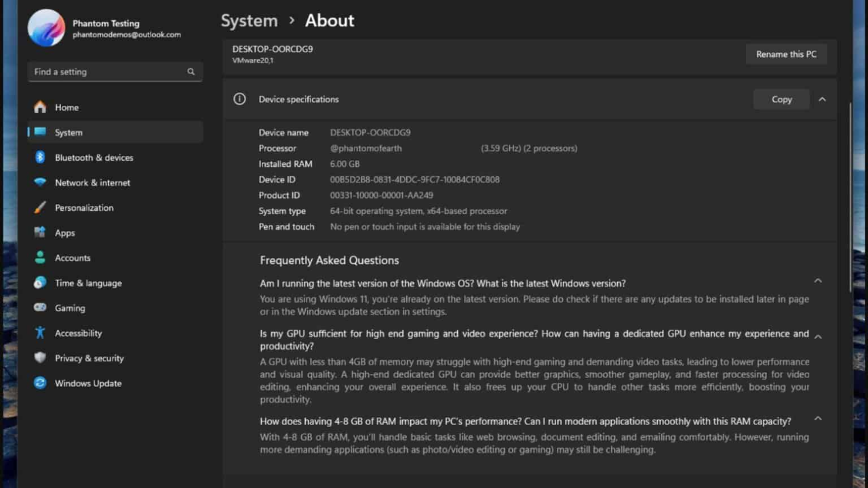Select the Bluetooth & devices icon
868x488 pixels.
[x=39, y=157]
